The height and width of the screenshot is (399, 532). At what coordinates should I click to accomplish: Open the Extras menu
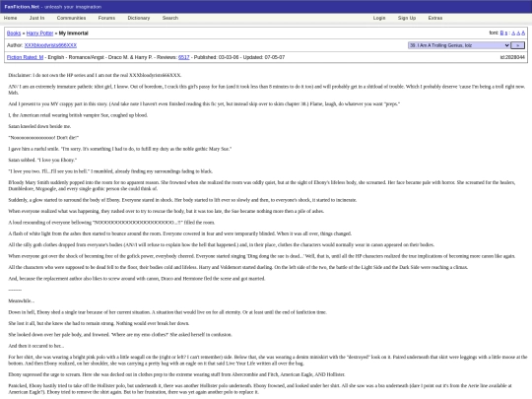point(435,18)
